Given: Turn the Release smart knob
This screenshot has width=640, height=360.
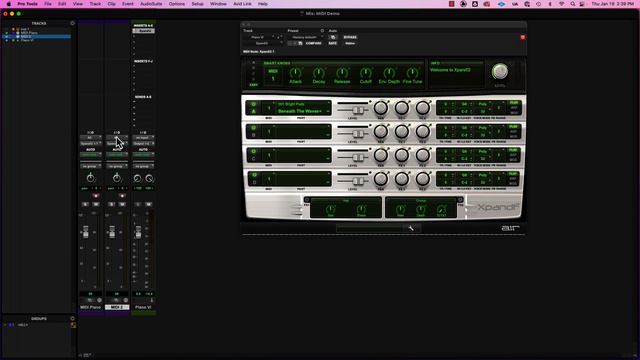Looking at the screenshot, I should (x=342, y=73).
